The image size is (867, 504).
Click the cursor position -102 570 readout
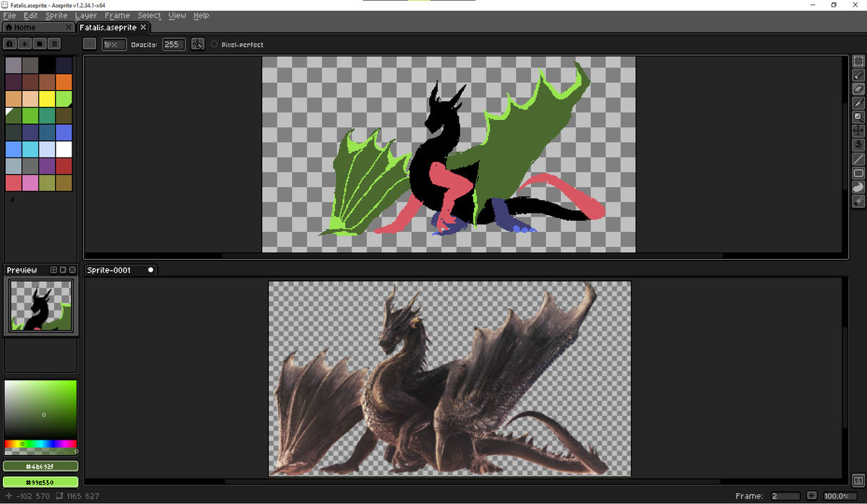tap(27, 496)
